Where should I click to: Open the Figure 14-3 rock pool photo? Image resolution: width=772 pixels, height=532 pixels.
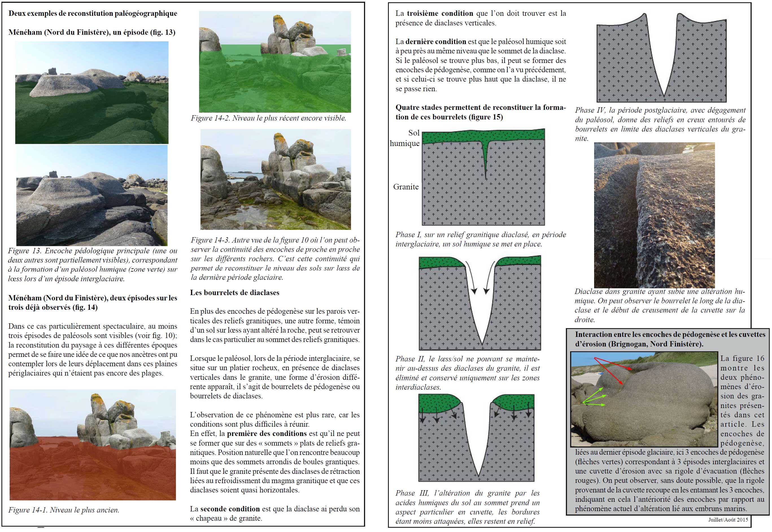click(x=275, y=179)
